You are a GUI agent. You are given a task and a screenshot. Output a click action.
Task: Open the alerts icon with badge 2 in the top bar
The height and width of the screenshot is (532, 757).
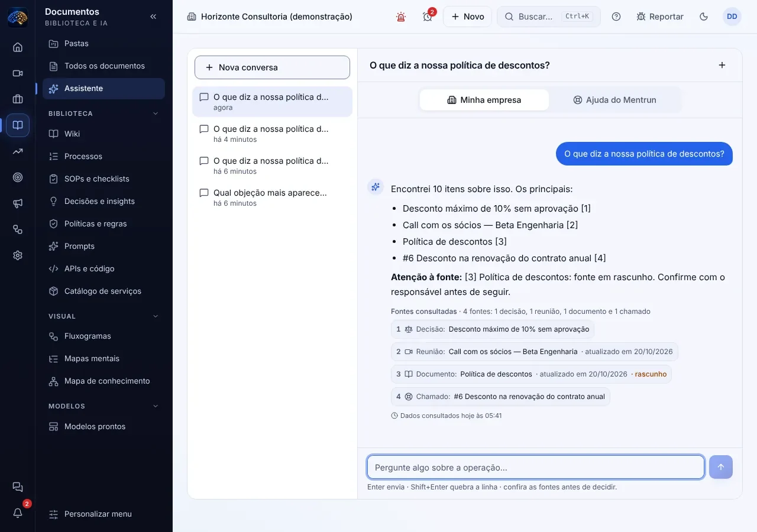tap(428, 17)
